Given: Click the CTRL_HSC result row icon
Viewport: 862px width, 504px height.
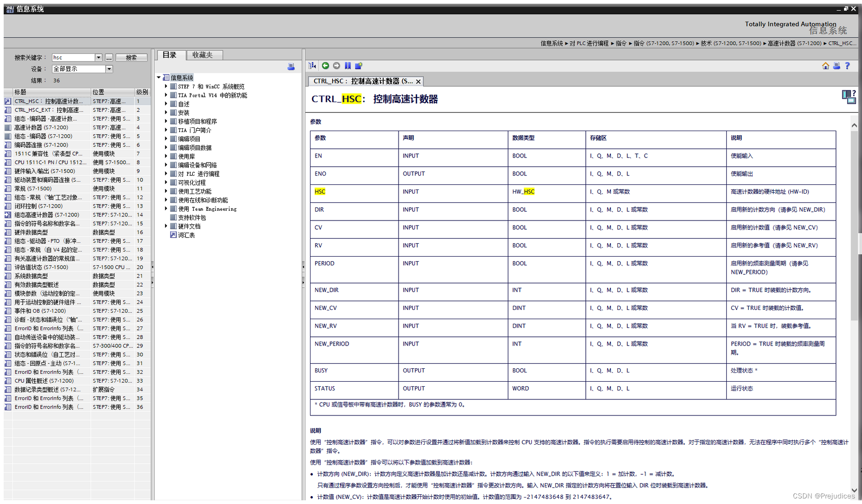Looking at the screenshot, I should click(x=8, y=101).
